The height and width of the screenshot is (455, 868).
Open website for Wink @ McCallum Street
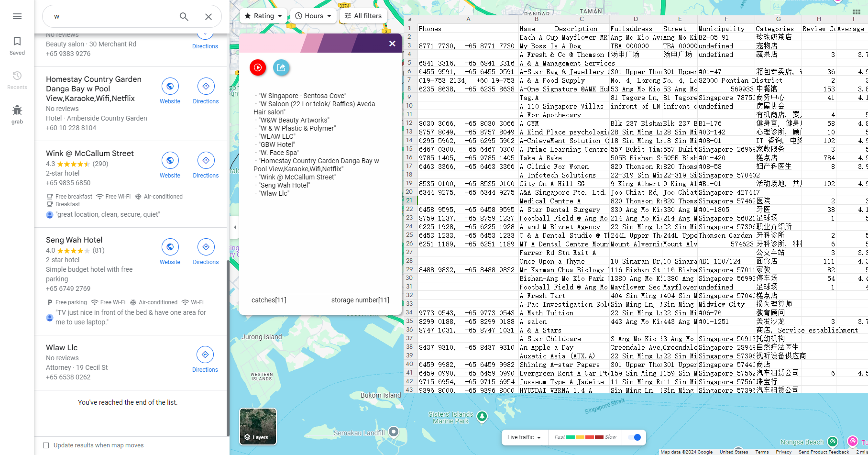170,165
